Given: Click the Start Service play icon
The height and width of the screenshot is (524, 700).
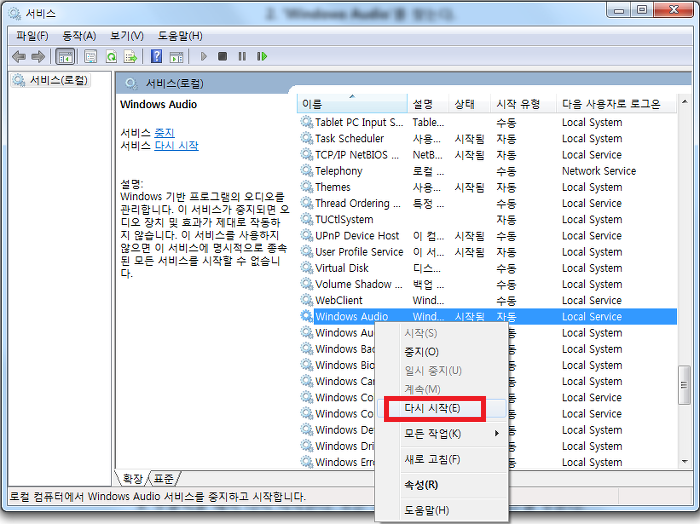Looking at the screenshot, I should [204, 56].
